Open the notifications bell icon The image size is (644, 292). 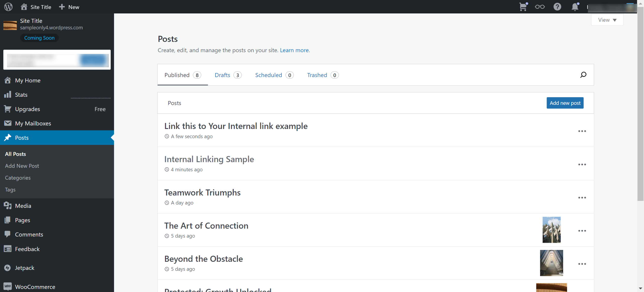[x=575, y=7]
